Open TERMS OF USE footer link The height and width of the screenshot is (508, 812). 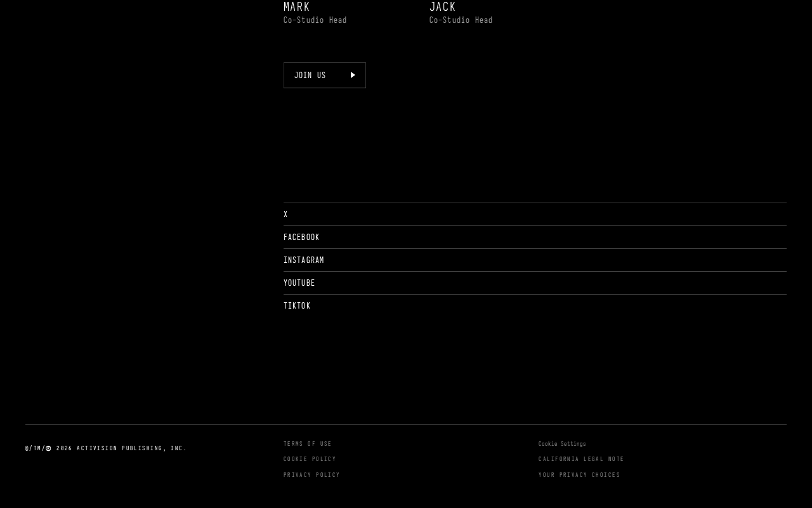pyautogui.click(x=308, y=444)
